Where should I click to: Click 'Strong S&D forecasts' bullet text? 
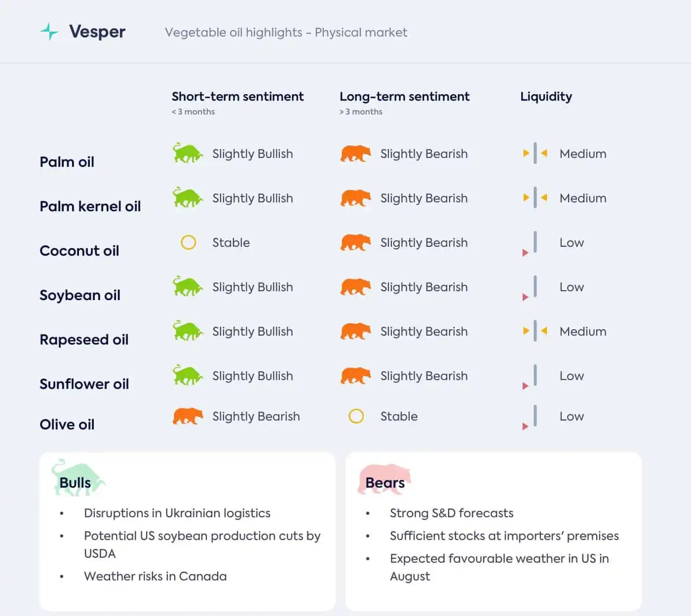452,513
